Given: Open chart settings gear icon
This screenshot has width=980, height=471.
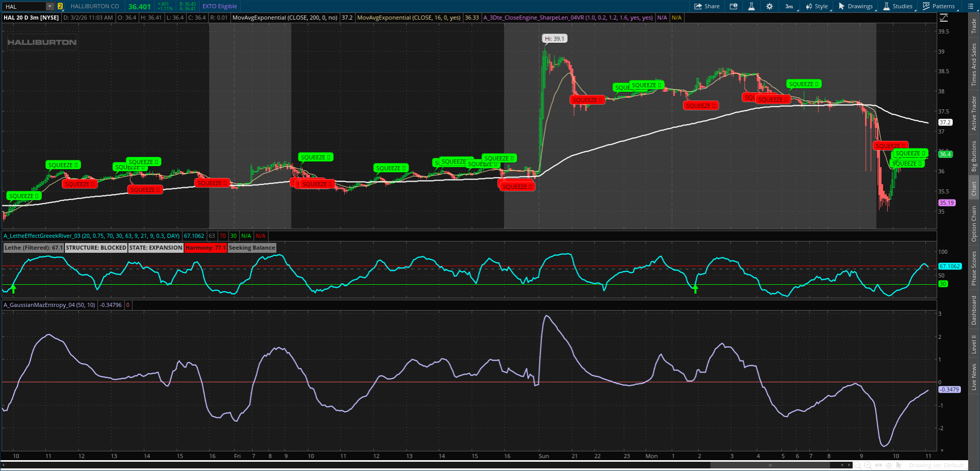Looking at the screenshot, I should (x=769, y=6).
